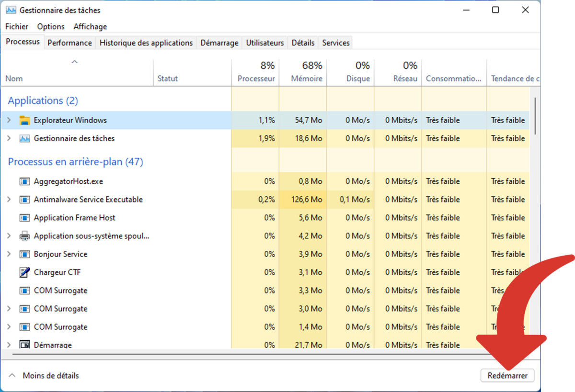Click the Gestionnaire des tâches row icon
Viewport: 575px width, 392px height.
coord(24,138)
